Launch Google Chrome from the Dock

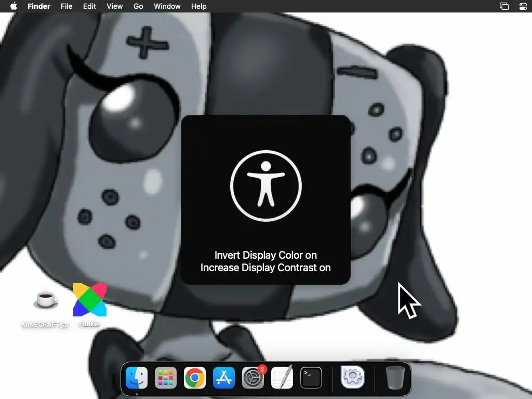195,378
